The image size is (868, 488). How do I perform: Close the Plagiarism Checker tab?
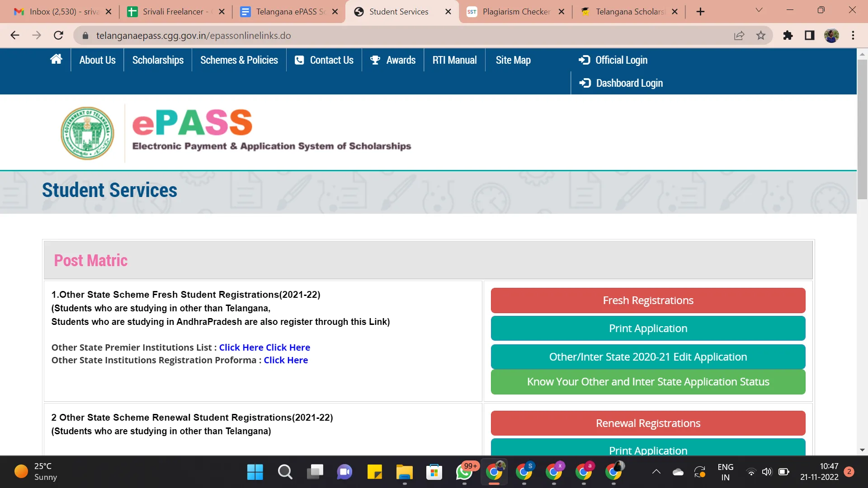click(561, 12)
